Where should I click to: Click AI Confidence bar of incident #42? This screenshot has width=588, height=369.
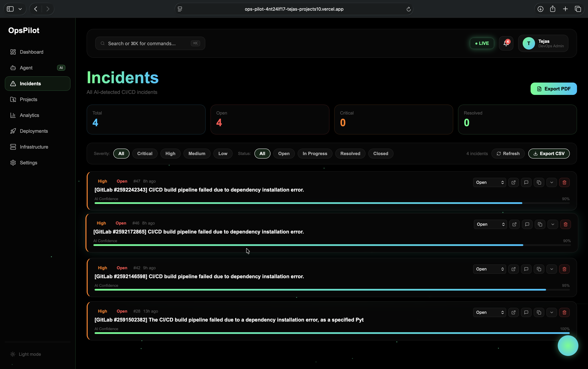click(332, 290)
